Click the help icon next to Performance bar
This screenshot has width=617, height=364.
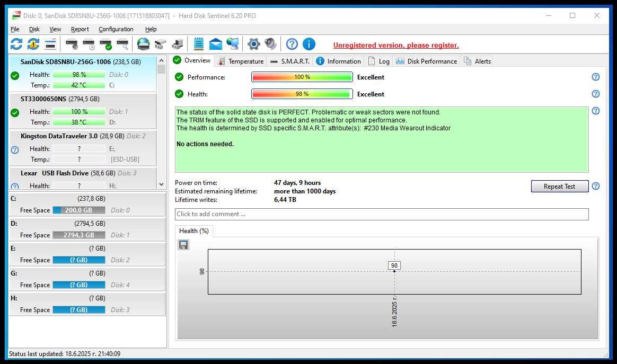tap(596, 77)
